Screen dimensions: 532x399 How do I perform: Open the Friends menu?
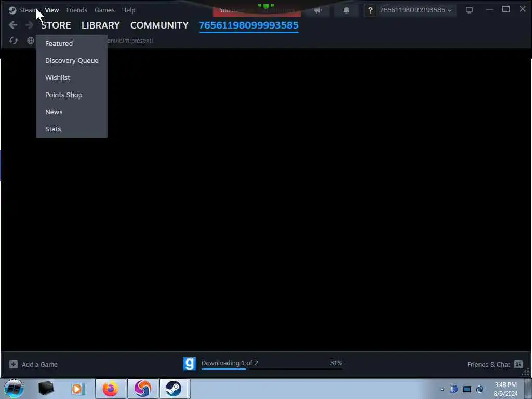pyautogui.click(x=77, y=10)
